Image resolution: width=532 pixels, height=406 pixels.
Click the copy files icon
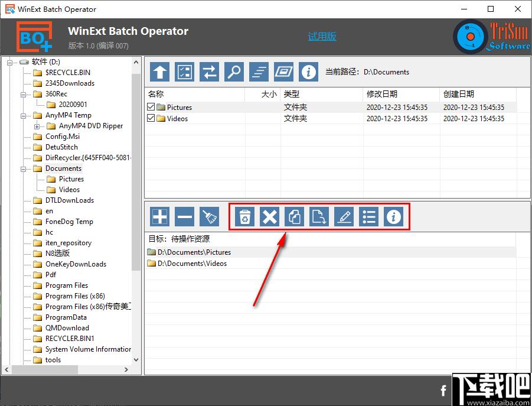pos(294,216)
